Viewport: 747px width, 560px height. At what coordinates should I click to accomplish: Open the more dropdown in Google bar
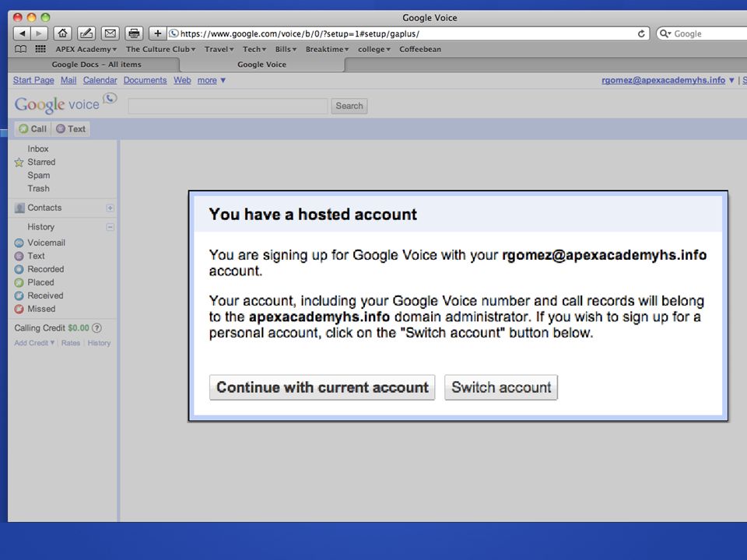pos(212,80)
